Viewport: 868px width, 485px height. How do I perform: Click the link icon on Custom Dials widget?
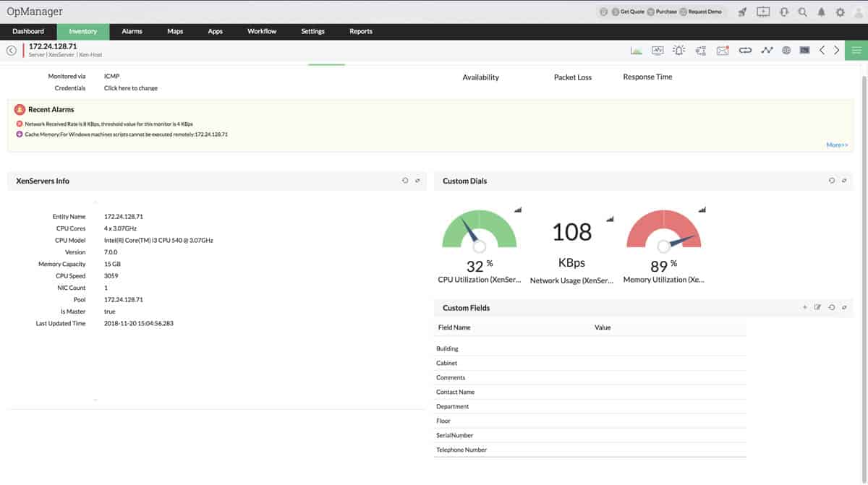(x=844, y=180)
